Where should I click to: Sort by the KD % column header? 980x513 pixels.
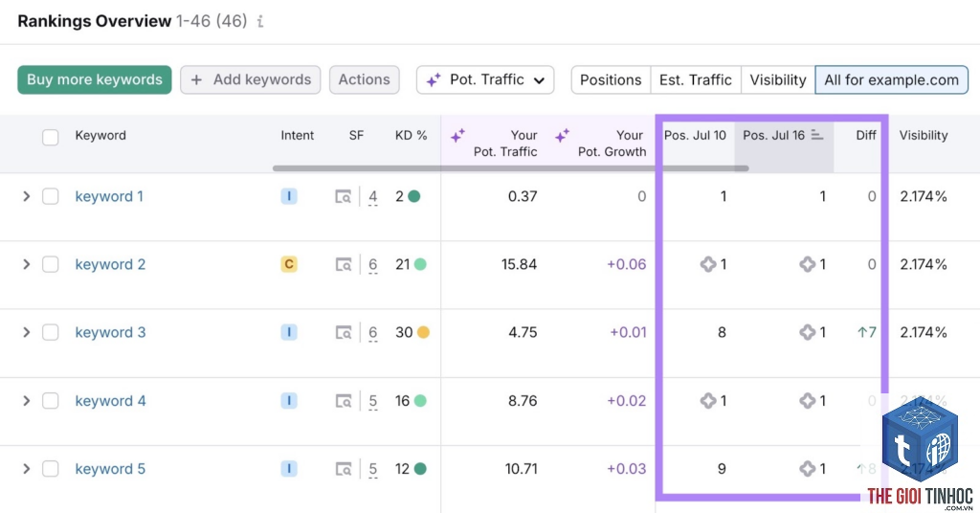click(x=412, y=135)
